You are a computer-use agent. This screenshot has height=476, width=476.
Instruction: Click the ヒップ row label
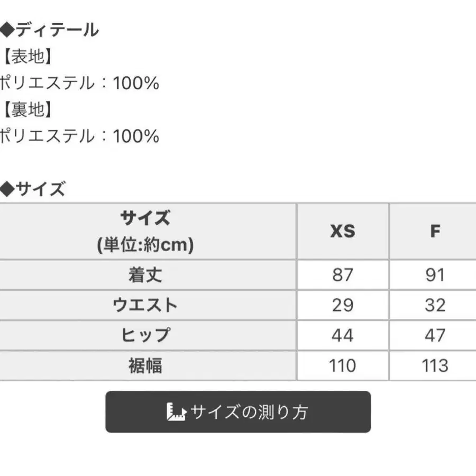tap(145, 335)
